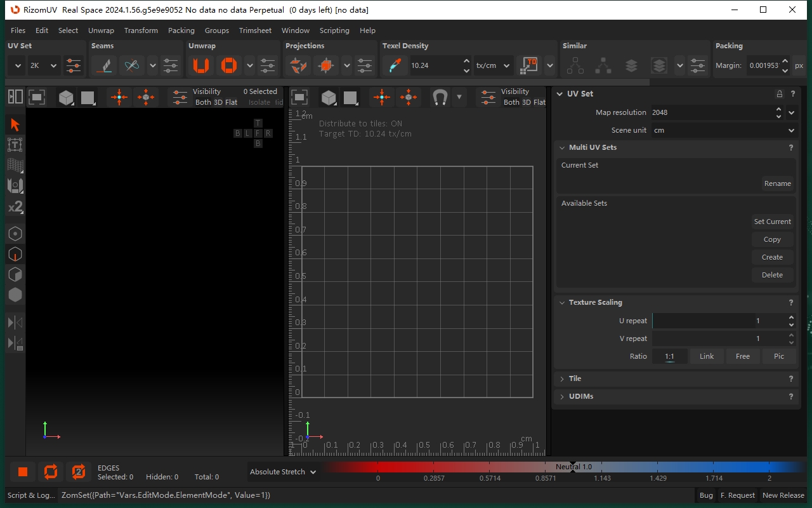The height and width of the screenshot is (508, 812).
Task: Open the Scripting menu
Action: pos(334,30)
